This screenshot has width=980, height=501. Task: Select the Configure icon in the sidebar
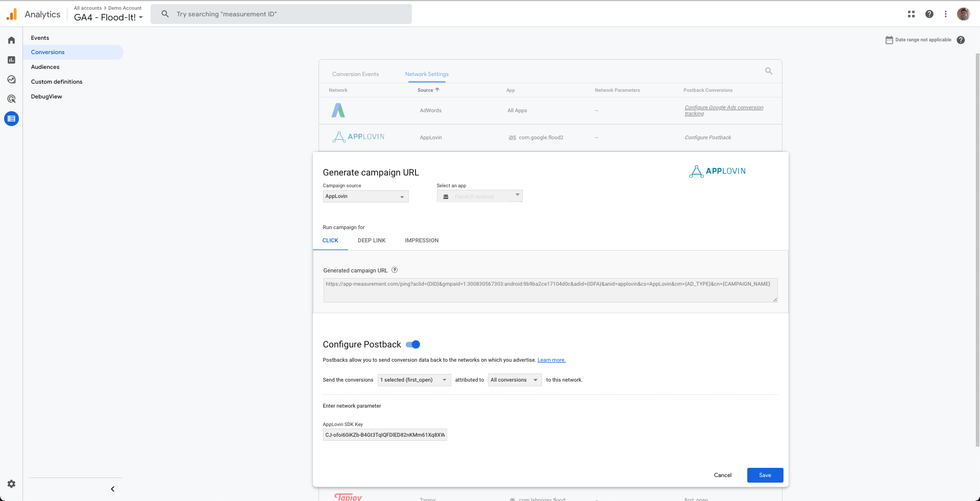[11, 118]
